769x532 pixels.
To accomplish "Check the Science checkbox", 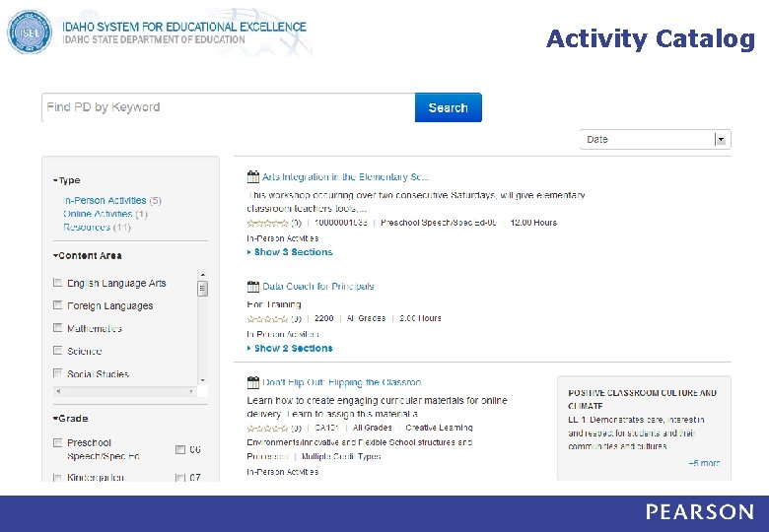I will point(57,351).
